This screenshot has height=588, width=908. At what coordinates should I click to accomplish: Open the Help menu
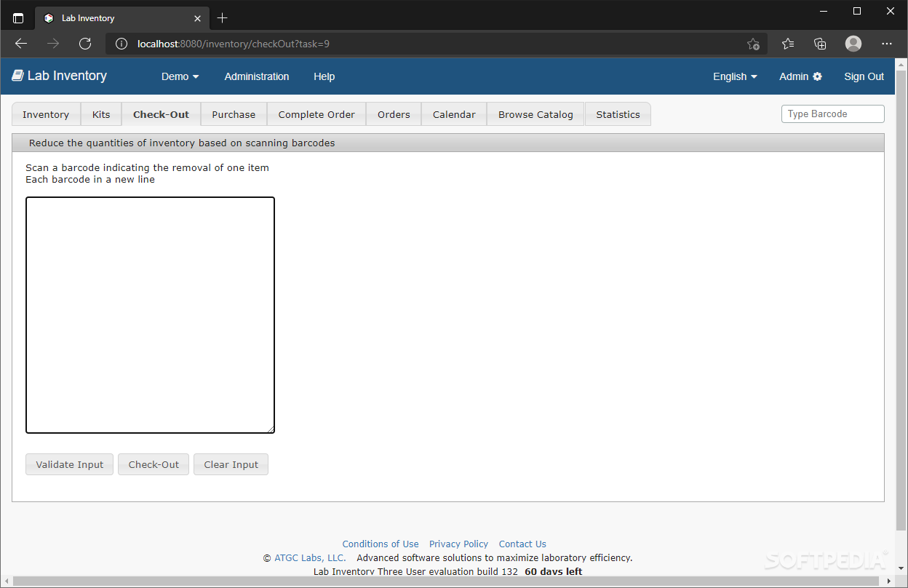(x=324, y=76)
